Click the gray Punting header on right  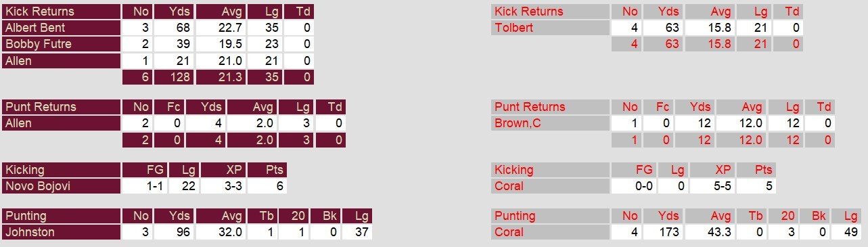[550, 216]
